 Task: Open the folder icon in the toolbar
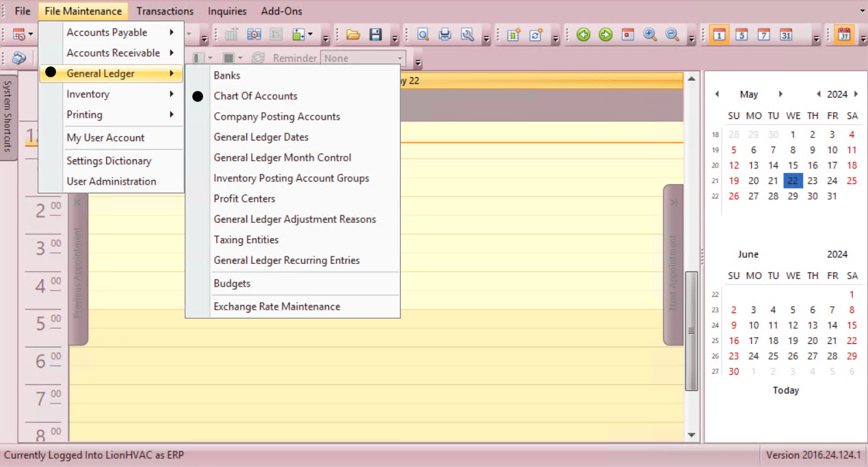tap(353, 35)
